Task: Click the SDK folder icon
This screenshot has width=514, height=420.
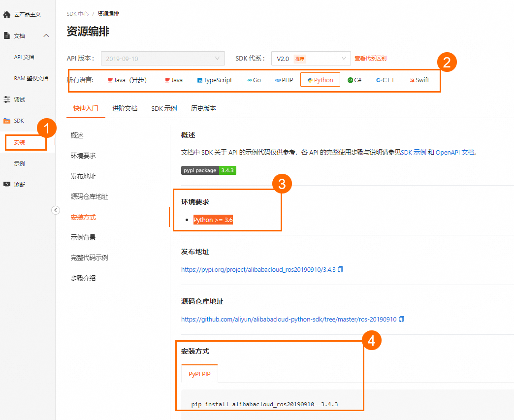Action: point(7,121)
